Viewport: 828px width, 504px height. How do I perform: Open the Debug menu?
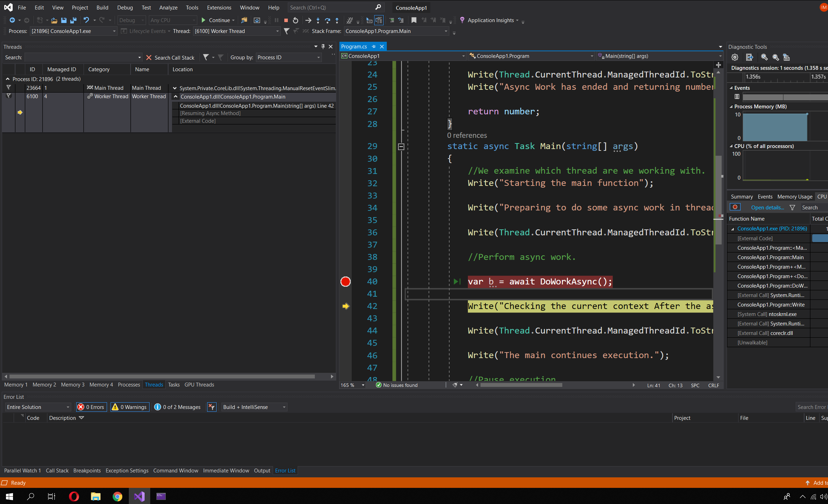click(x=125, y=7)
